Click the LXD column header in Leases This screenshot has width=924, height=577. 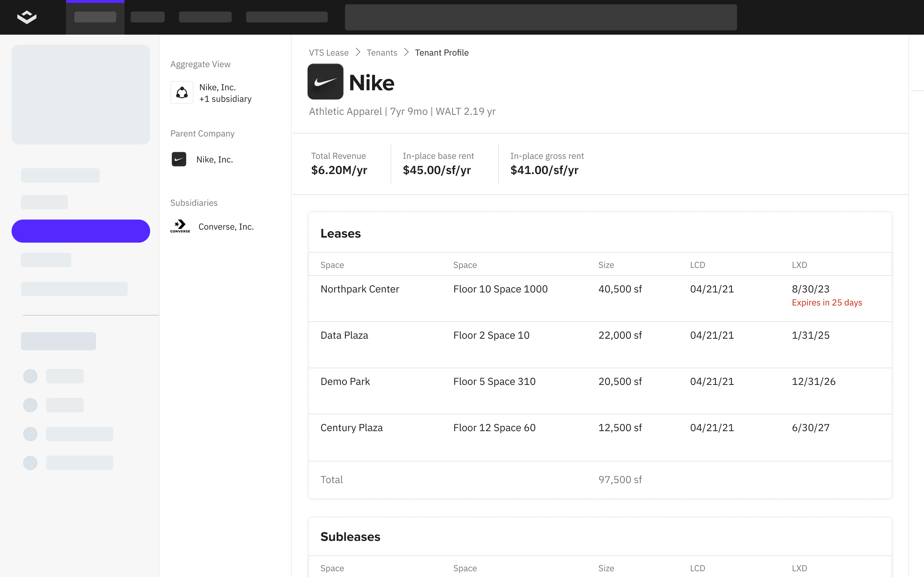[799, 265]
